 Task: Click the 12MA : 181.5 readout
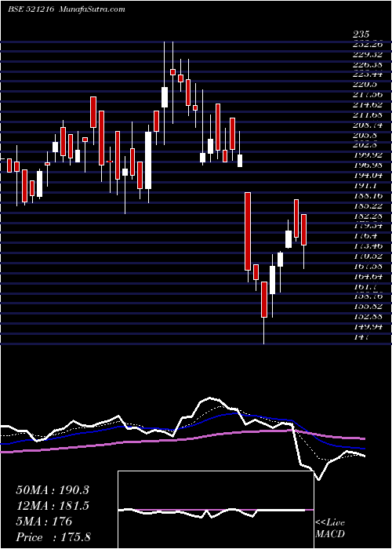coord(53,506)
